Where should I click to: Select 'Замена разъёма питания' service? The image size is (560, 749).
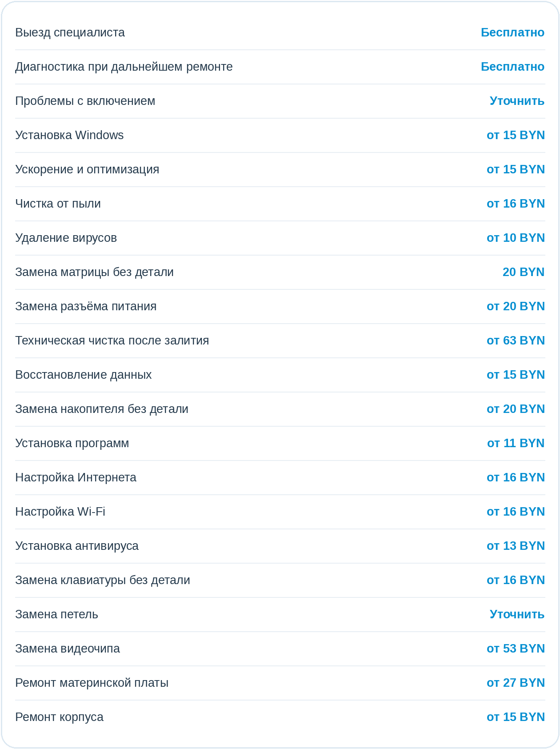click(280, 306)
